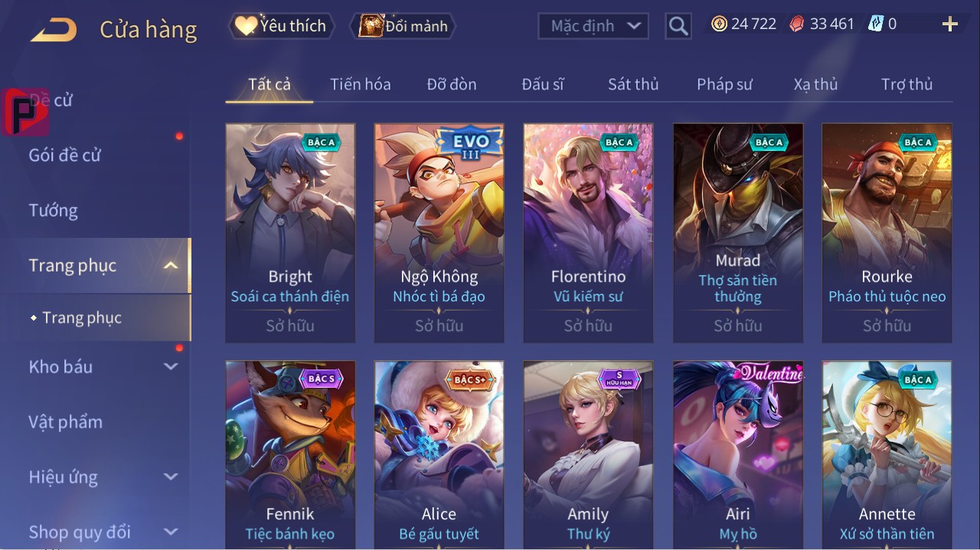The height and width of the screenshot is (550, 980).
Task: Click the heart icon on Yêu thích
Action: (x=246, y=25)
